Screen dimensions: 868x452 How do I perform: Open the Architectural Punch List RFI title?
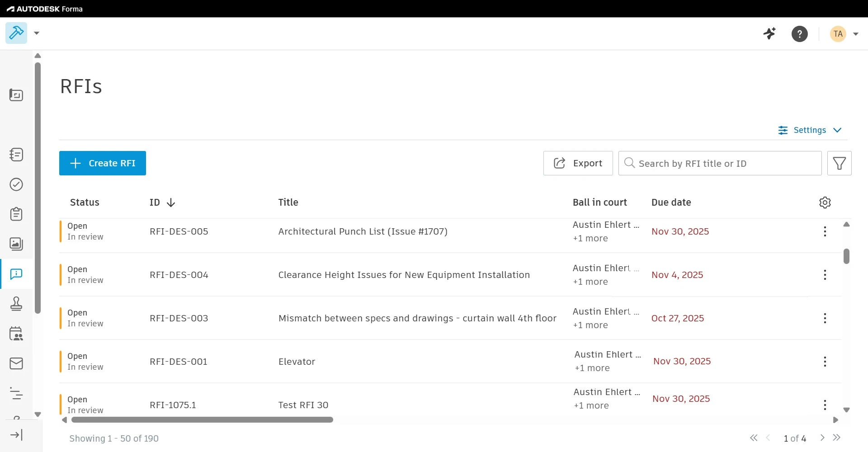pyautogui.click(x=363, y=231)
